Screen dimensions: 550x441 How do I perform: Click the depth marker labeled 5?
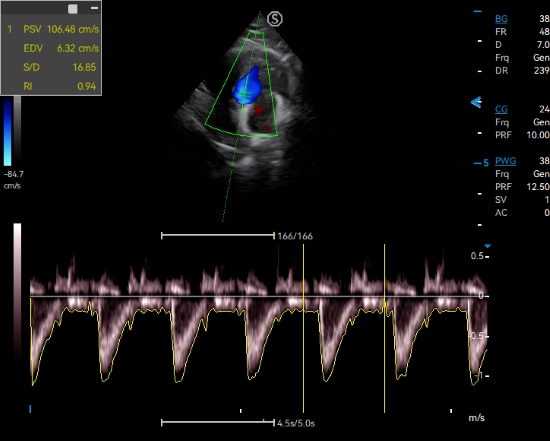tap(482, 163)
